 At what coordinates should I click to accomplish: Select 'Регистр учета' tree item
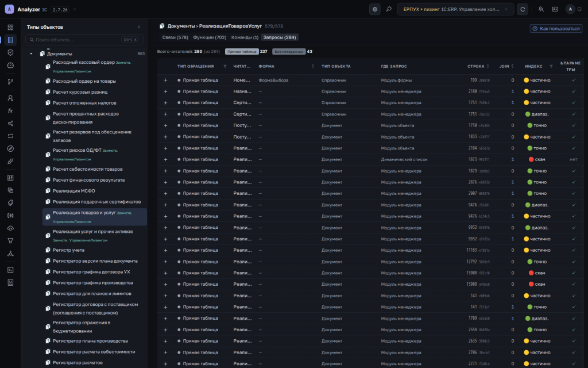click(68, 250)
